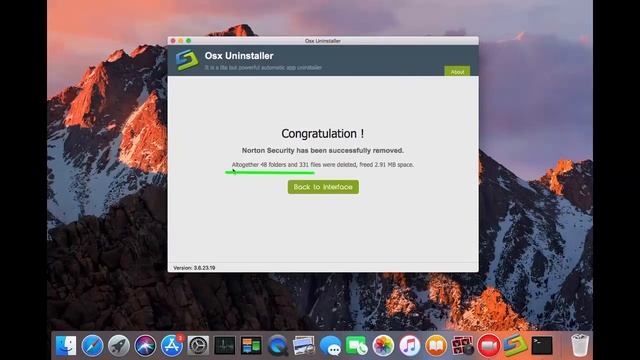Close the Osx Uninstaller window
This screenshot has height=360, width=640.
click(x=173, y=41)
